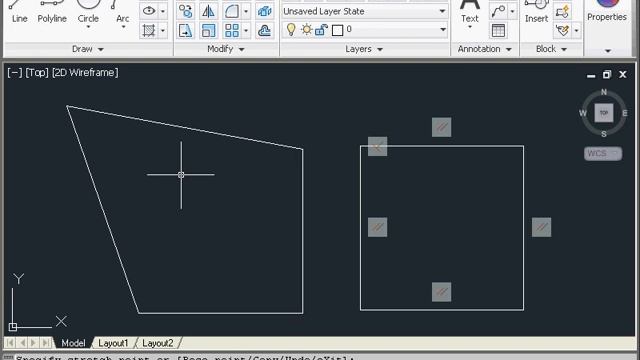Image resolution: width=640 pixels, height=360 pixels.
Task: Open dropdown arrow beside Array tool
Action: point(246,31)
